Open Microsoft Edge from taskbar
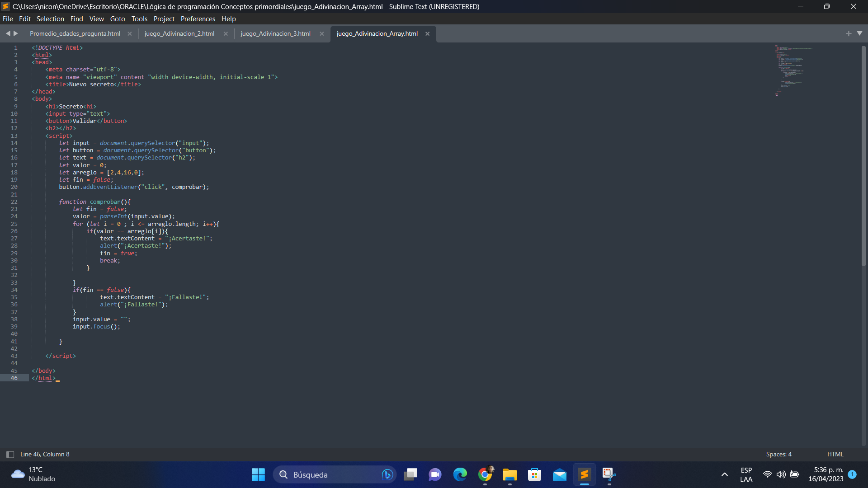 [x=460, y=475]
